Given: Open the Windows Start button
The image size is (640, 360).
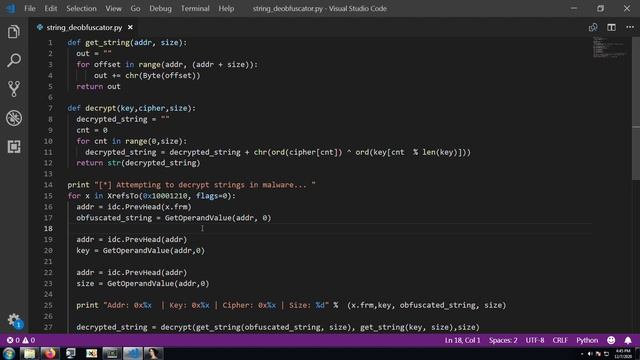Looking at the screenshot, I should pyautogui.click(x=9, y=353).
